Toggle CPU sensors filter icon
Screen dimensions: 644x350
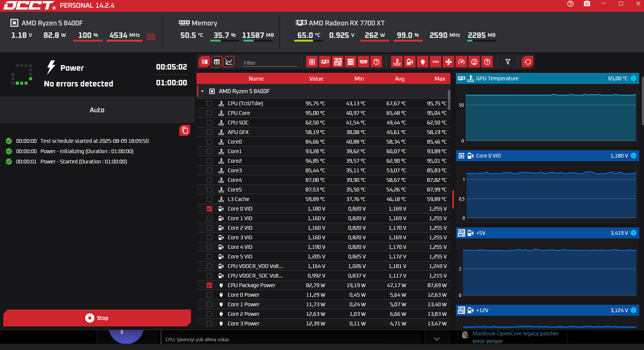click(312, 62)
